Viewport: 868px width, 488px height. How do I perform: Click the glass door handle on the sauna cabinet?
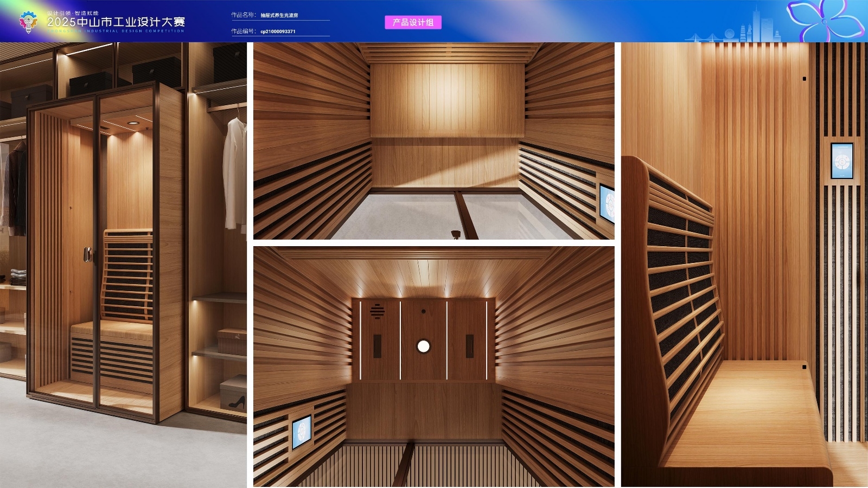coord(87,254)
